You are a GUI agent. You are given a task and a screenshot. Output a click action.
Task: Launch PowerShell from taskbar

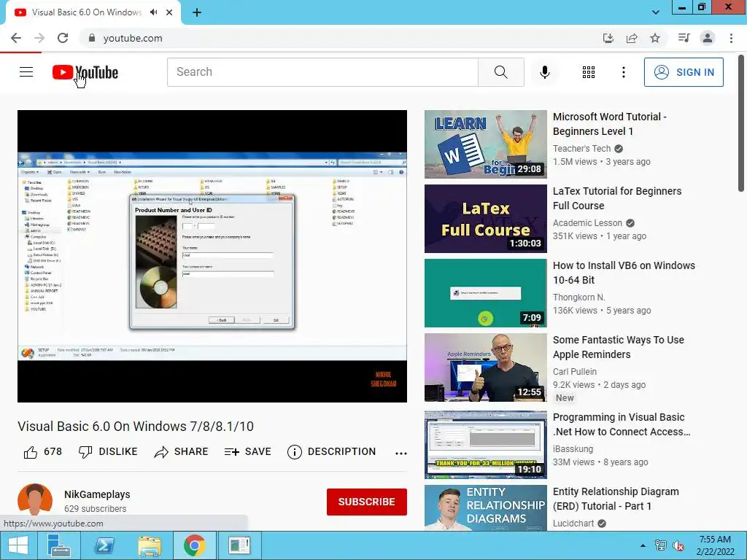tap(104, 545)
